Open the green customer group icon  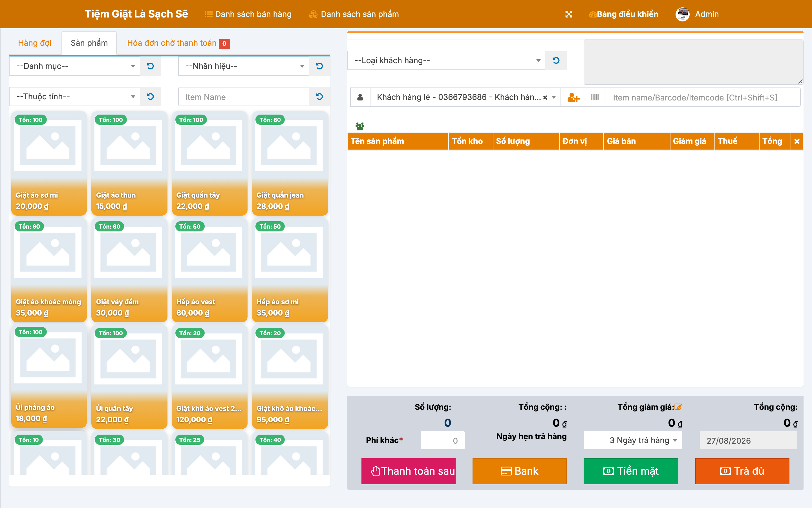click(x=360, y=126)
